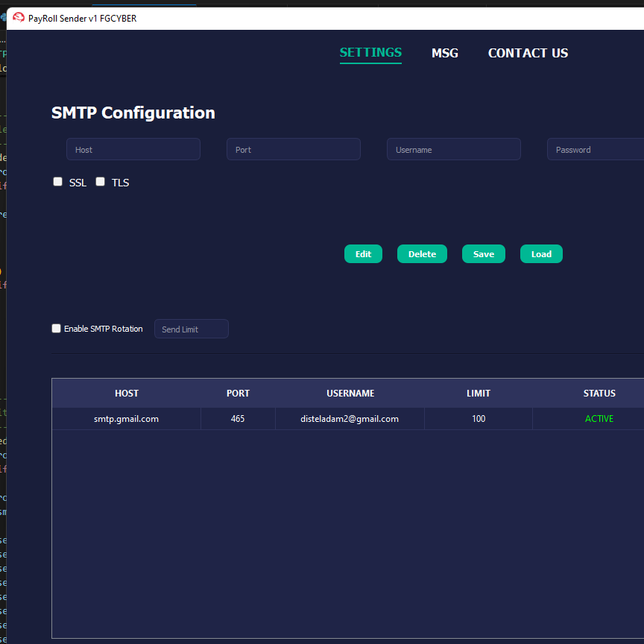
Task: Click the Port input field
Action: (x=294, y=150)
